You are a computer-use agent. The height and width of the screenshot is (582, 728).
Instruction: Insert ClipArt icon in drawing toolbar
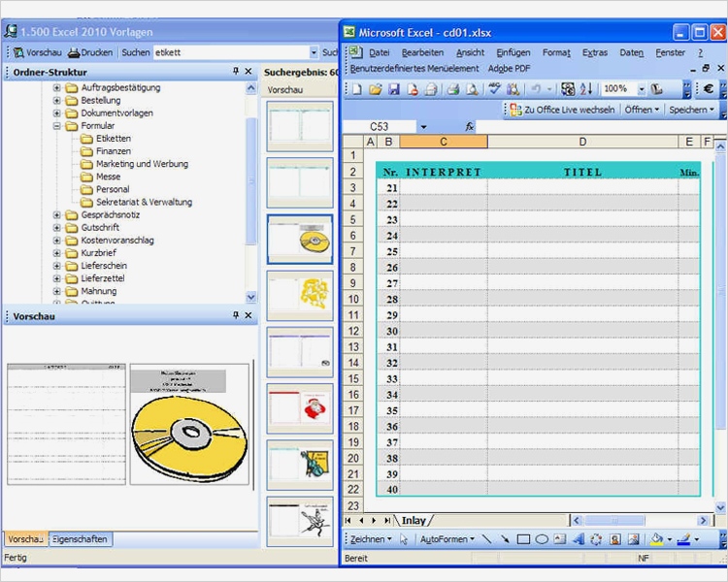coord(615,539)
